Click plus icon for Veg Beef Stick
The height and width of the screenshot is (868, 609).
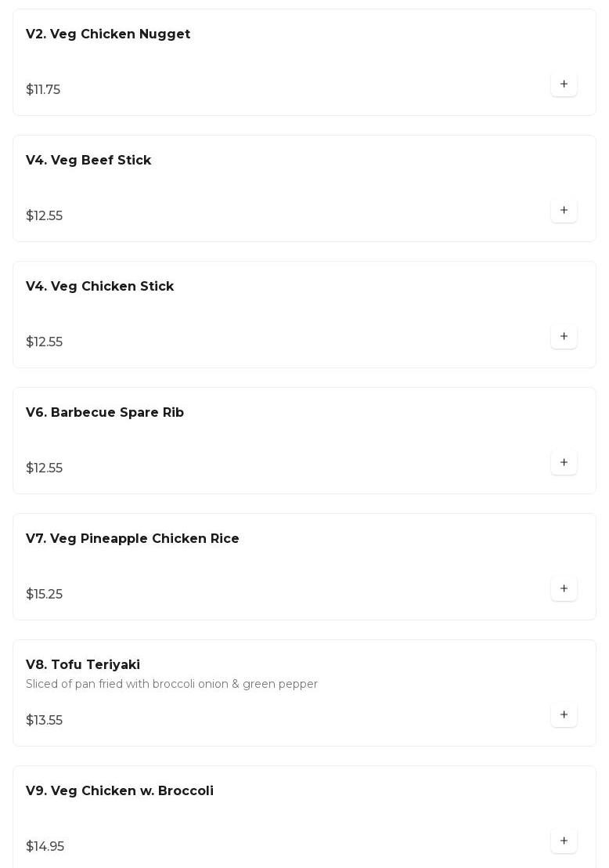[564, 211]
